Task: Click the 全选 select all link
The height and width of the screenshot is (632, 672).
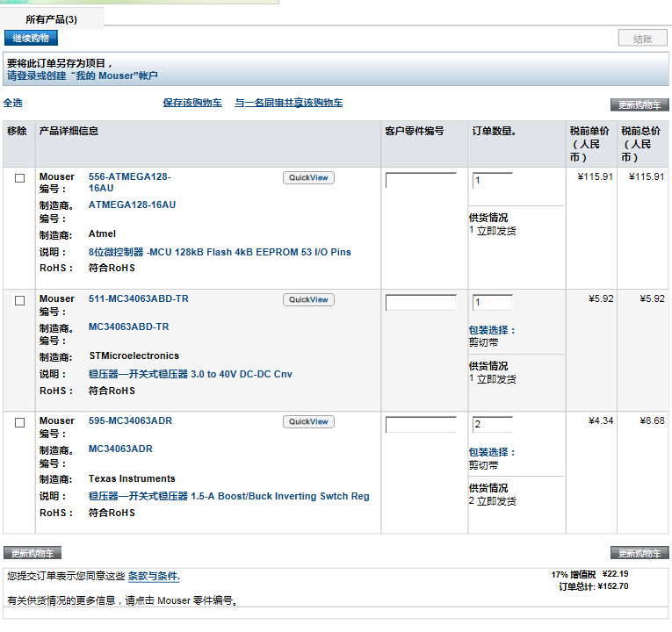Action: click(13, 103)
